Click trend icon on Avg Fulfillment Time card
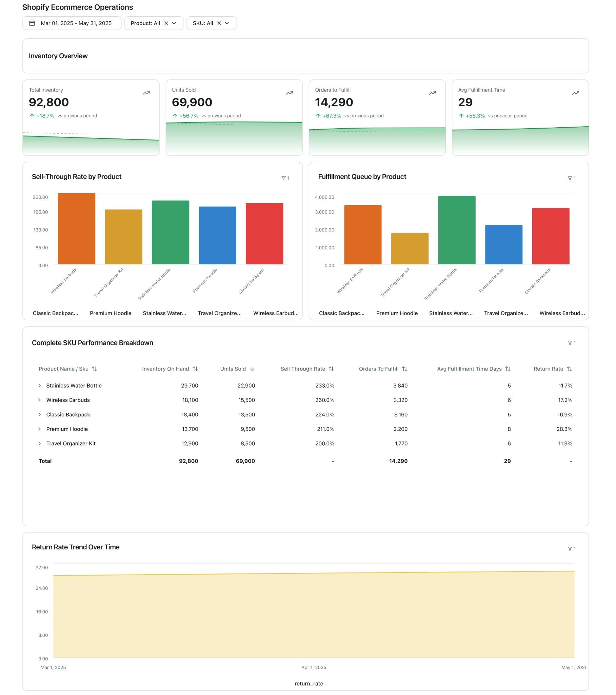 click(575, 93)
